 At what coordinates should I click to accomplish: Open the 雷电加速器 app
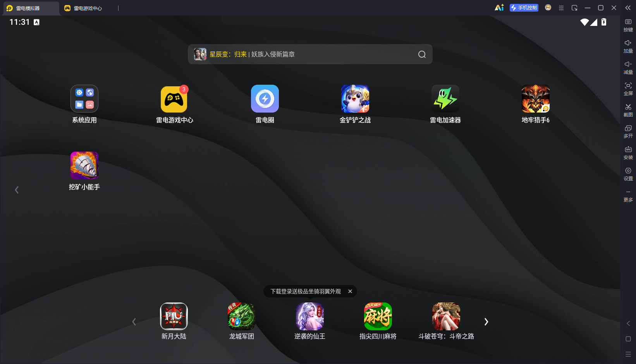[x=445, y=99]
